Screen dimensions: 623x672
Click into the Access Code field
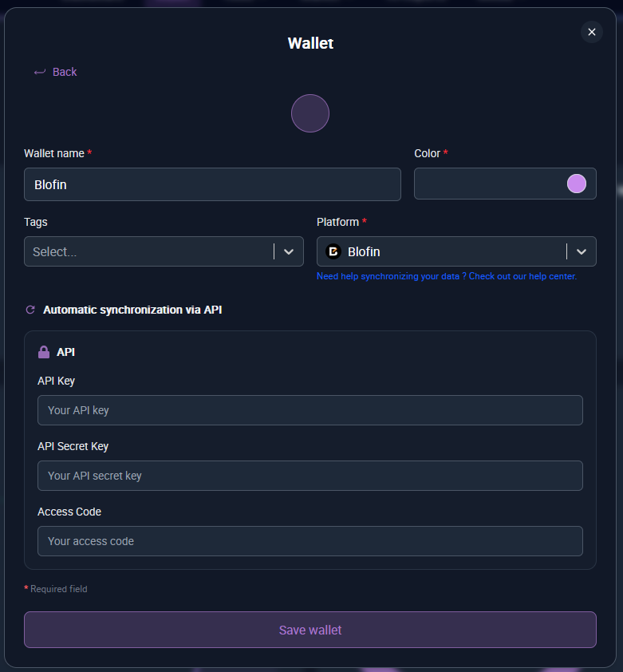[x=310, y=541]
